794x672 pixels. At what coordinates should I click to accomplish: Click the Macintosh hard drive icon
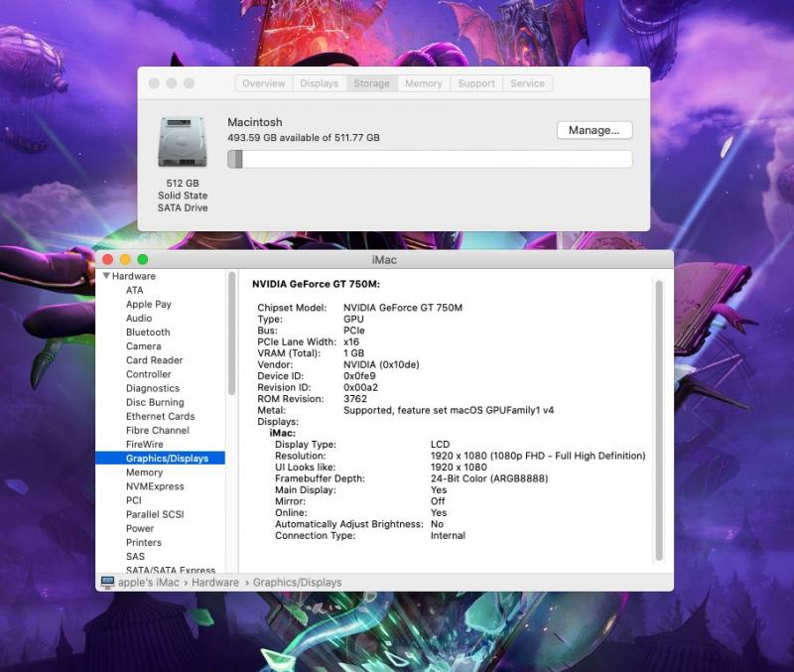[183, 141]
